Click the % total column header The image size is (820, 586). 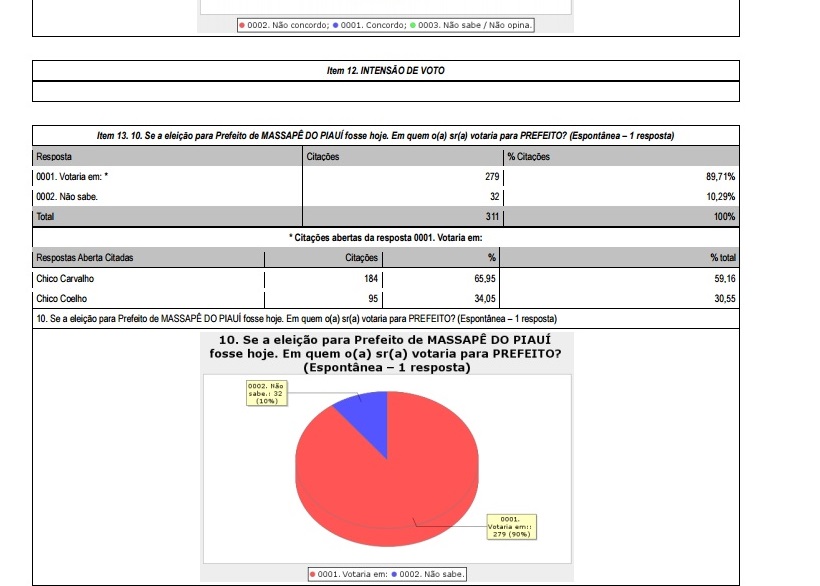click(x=723, y=257)
